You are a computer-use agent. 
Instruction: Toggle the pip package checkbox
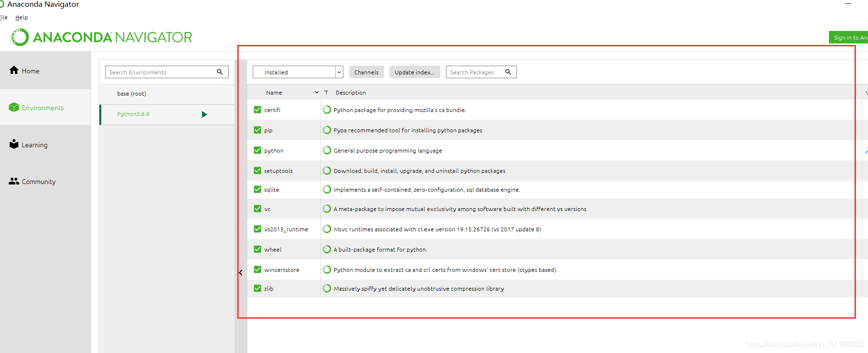pos(258,130)
